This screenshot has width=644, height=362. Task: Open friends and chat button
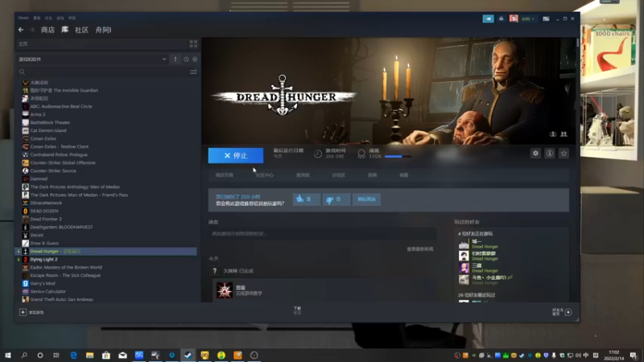562,312
